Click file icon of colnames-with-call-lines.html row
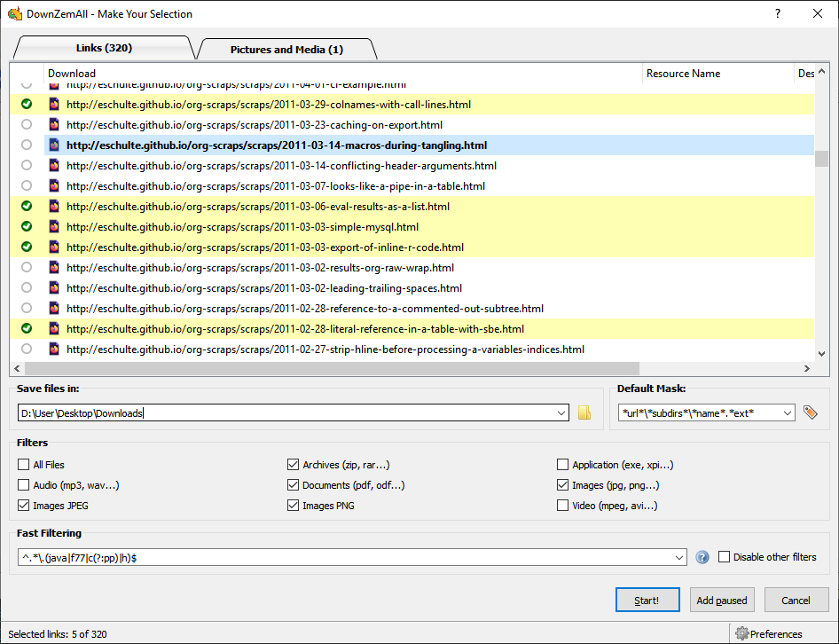Viewport: 839px width, 644px height. click(54, 105)
